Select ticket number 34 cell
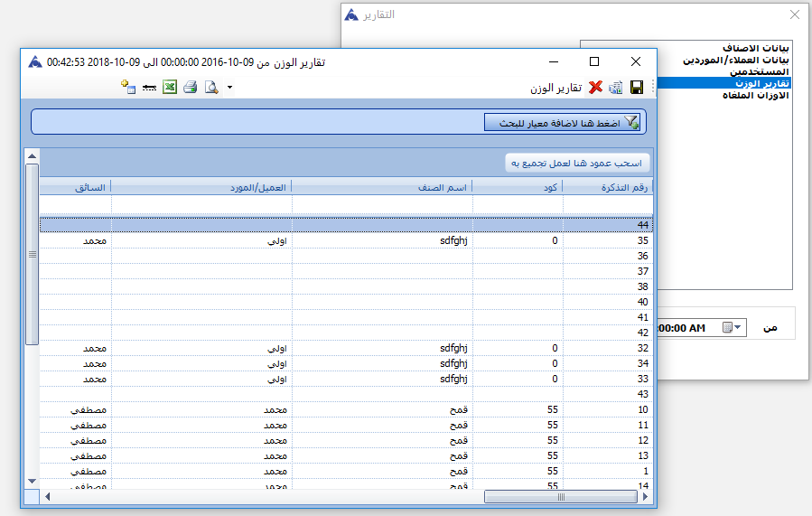 pos(608,363)
